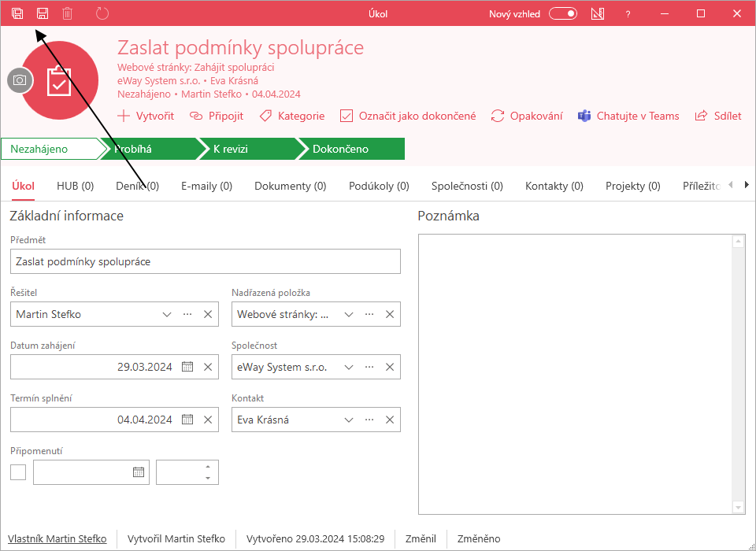This screenshot has width=756, height=551.
Task: Clear the Společnost field
Action: point(390,367)
